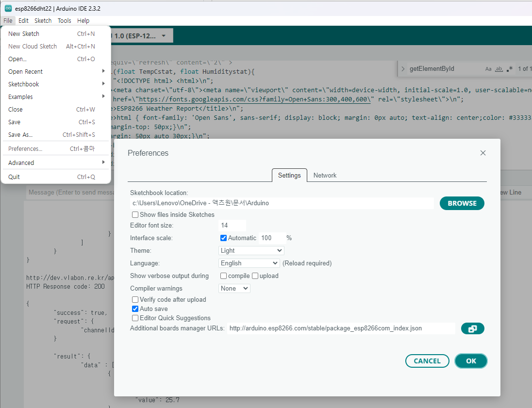Open the Help menu

pos(83,21)
